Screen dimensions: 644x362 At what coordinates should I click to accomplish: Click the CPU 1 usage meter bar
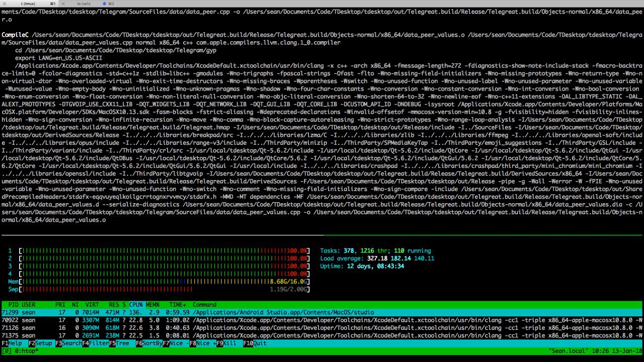[164, 251]
